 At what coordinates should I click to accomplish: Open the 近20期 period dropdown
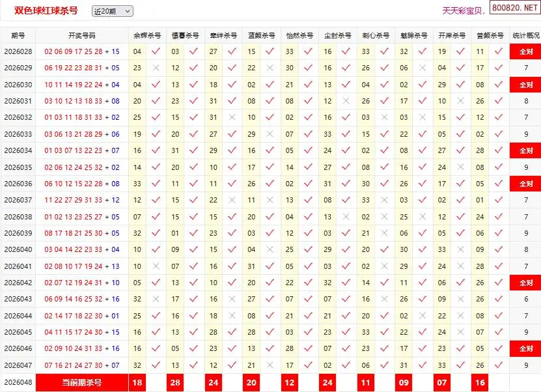[x=112, y=11]
